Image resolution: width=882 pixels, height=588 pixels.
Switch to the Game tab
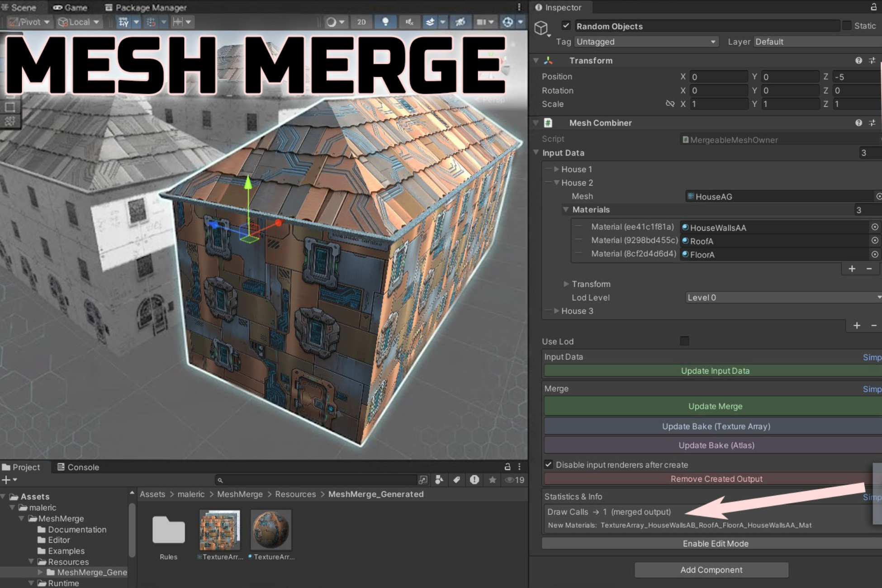[x=70, y=7]
